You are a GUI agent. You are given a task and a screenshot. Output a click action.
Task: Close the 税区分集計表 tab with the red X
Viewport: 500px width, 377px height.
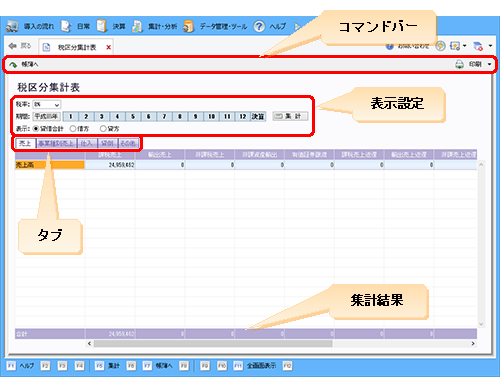108,47
